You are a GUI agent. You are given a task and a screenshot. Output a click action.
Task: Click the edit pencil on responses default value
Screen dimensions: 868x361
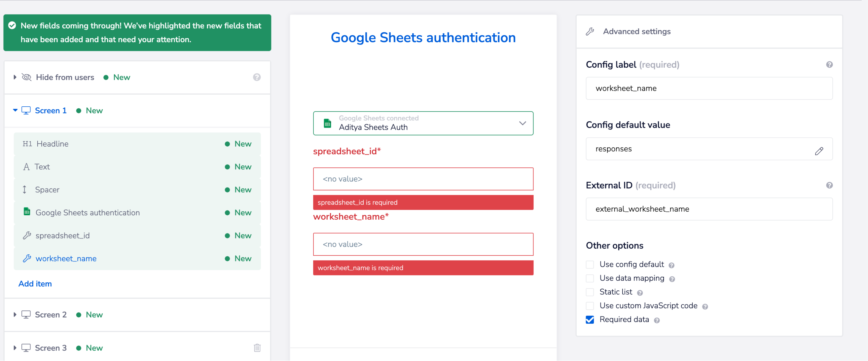coord(819,151)
